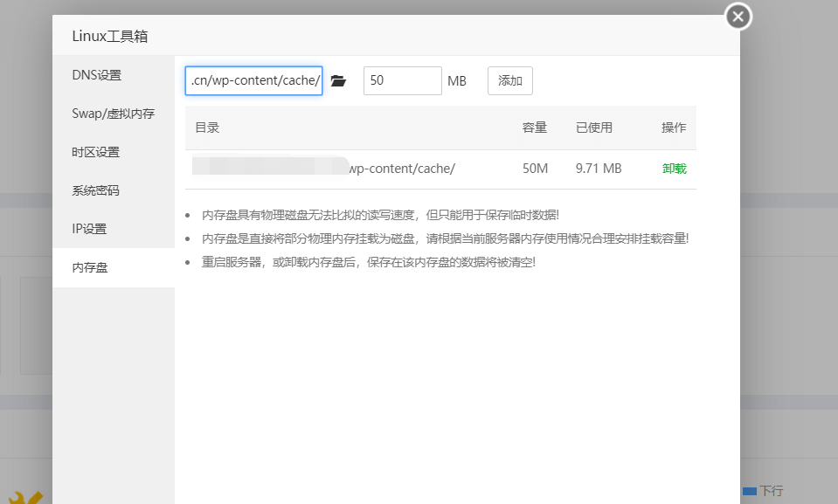Focus the directory path input field
838x504 pixels.
[x=254, y=81]
